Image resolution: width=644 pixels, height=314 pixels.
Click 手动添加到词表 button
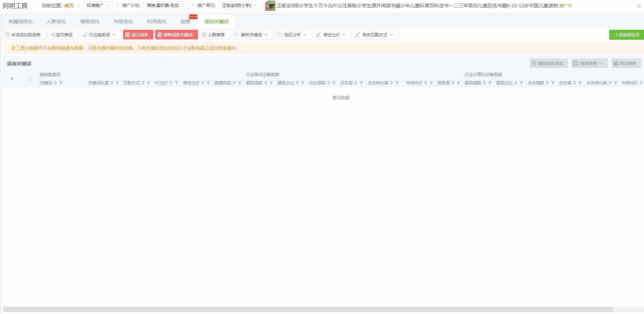25,35
